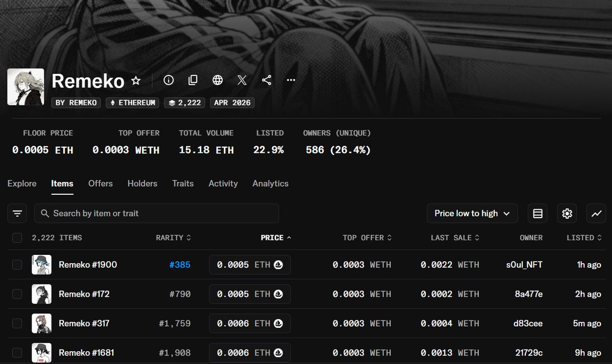Image resolution: width=612 pixels, height=364 pixels.
Task: Switch to table list view icon
Action: coord(538,213)
